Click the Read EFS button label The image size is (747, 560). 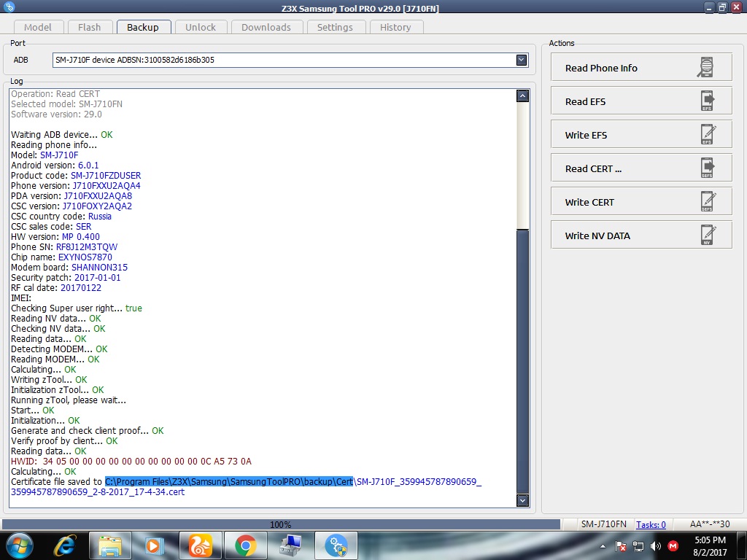click(x=586, y=101)
